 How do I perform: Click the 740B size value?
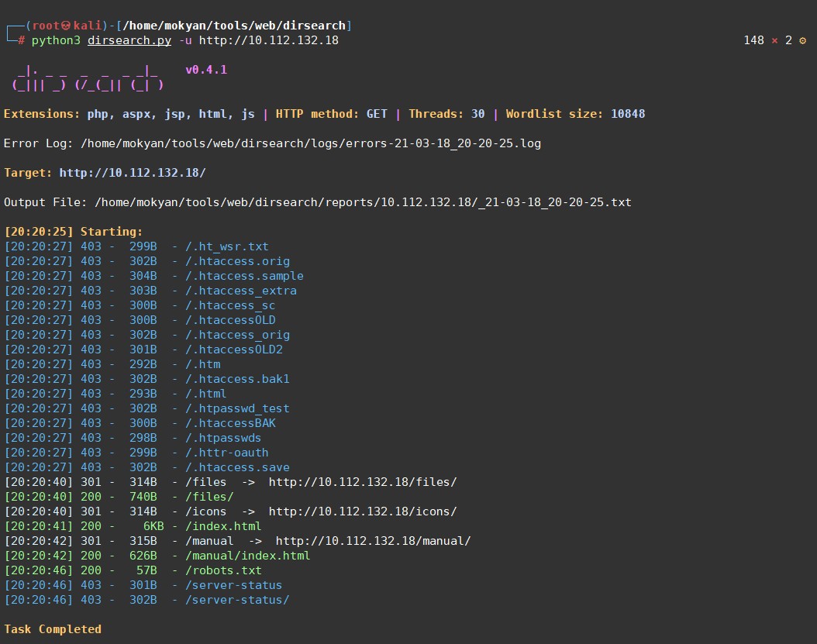coord(143,497)
